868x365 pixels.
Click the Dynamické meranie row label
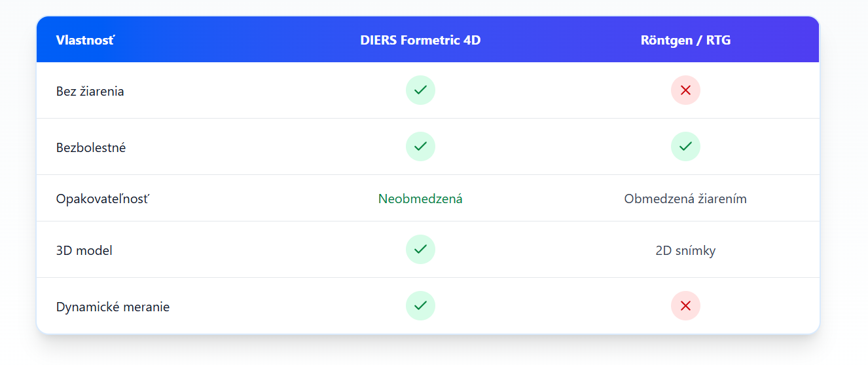coord(113,307)
